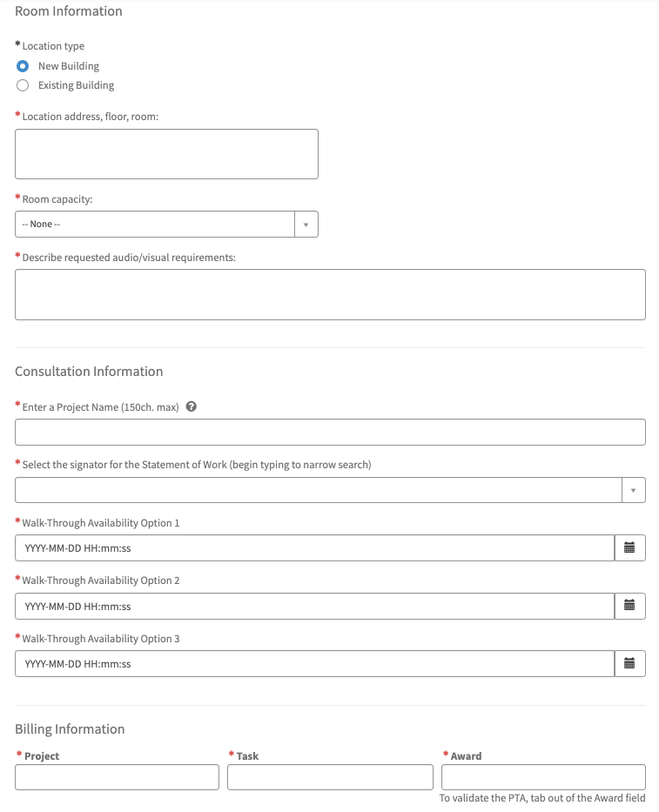This screenshot has width=659, height=812.
Task: Open calendar picker for Walk-Through Option 2
Action: pos(629,606)
